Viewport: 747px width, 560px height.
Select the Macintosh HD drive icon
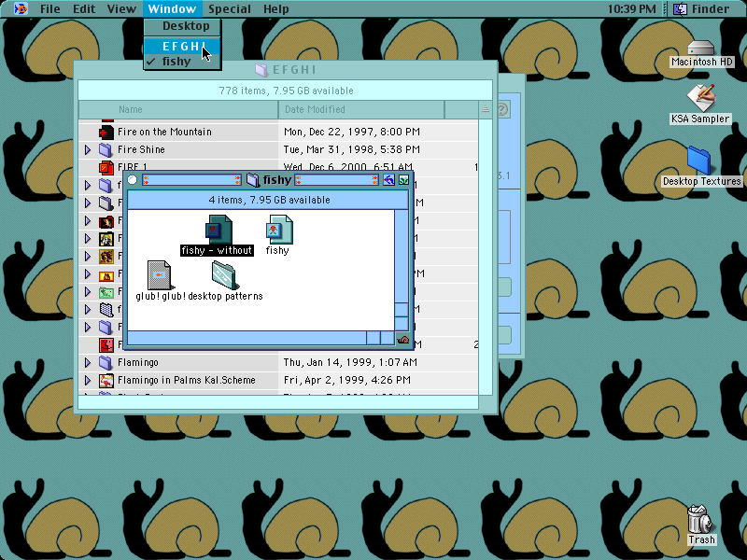point(701,49)
